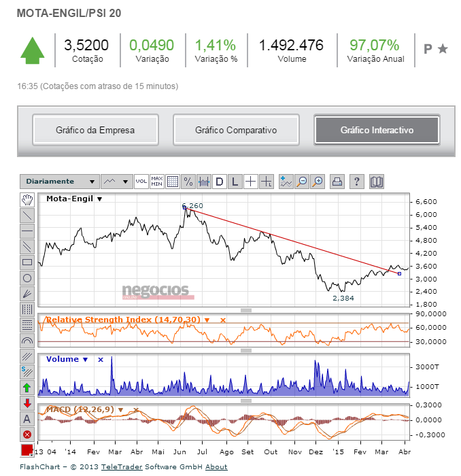Select the trend line drawing tool

27,216
